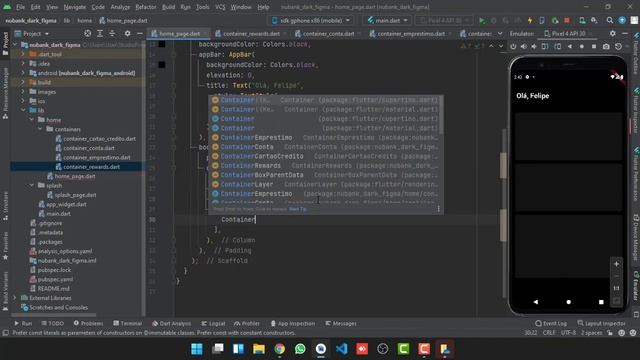Viewport: 640px width, 360px height.
Task: Open the Dart Analysis tool window
Action: (x=171, y=323)
